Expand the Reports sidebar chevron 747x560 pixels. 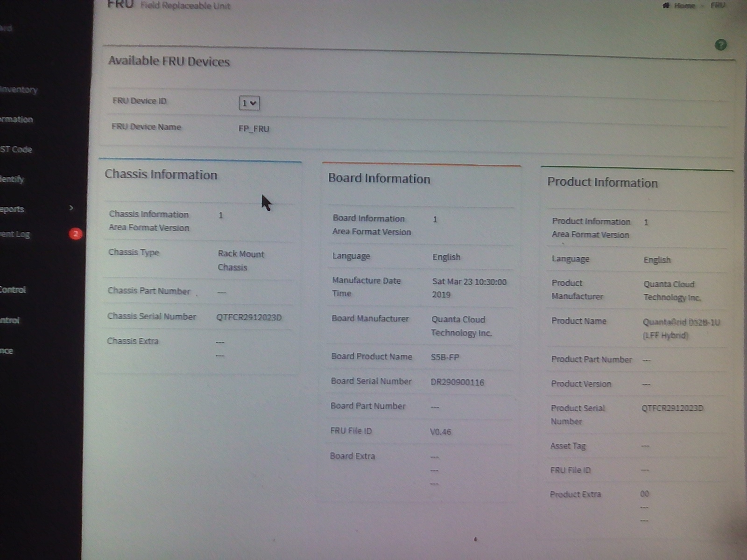71,208
